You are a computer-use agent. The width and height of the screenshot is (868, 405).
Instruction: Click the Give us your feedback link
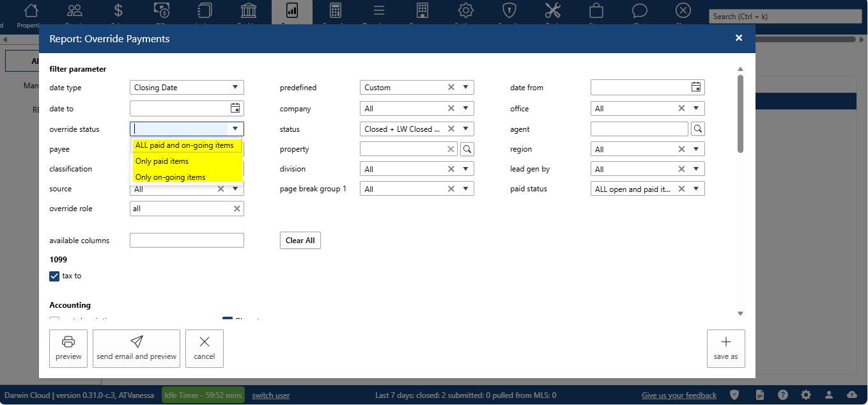[679, 395]
